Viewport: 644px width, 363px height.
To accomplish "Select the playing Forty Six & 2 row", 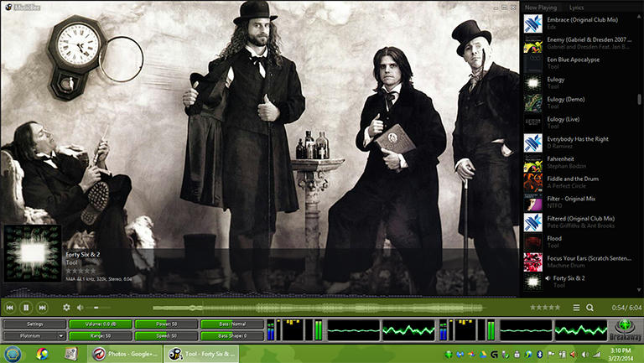I will tap(579, 282).
